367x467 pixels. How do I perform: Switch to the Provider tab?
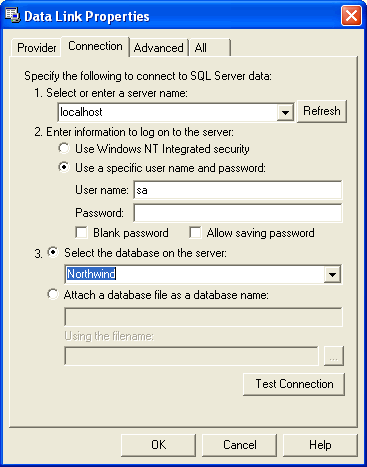(36, 48)
